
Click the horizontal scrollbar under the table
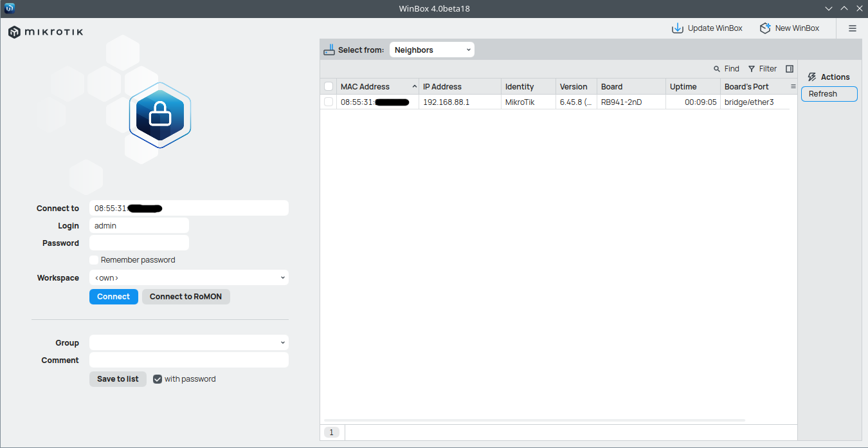[534, 420]
